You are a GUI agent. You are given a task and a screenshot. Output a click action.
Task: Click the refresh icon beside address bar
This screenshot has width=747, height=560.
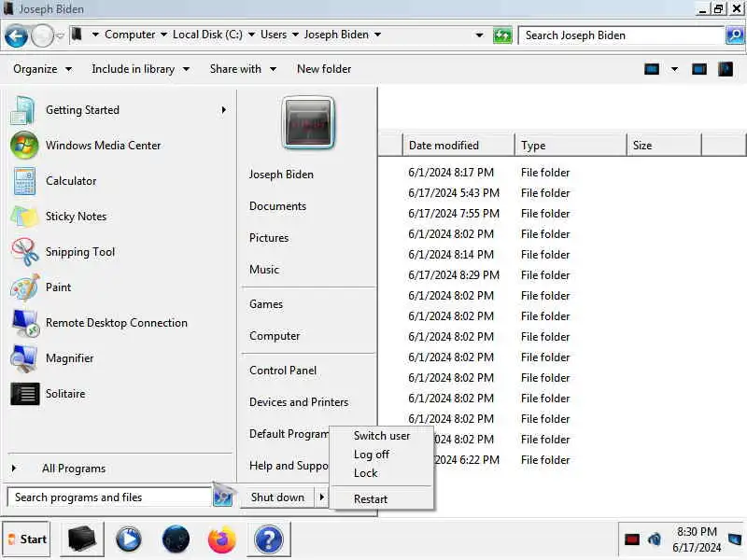[502, 35]
